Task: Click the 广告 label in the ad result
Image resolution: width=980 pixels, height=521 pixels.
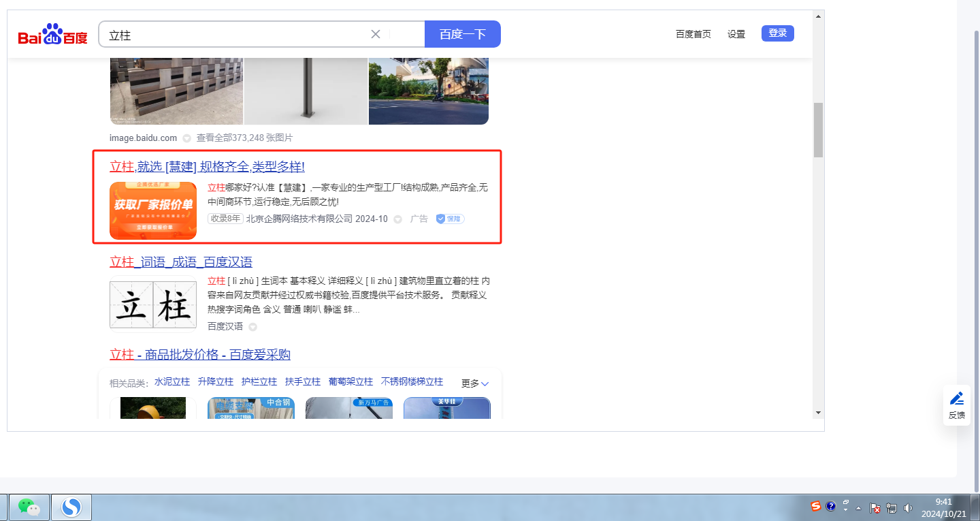Action: tap(419, 219)
